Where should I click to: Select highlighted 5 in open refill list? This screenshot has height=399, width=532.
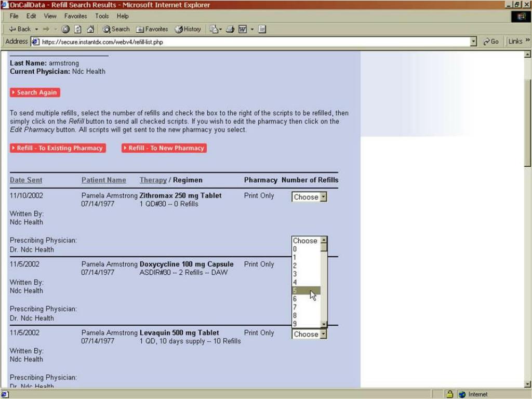coord(306,290)
